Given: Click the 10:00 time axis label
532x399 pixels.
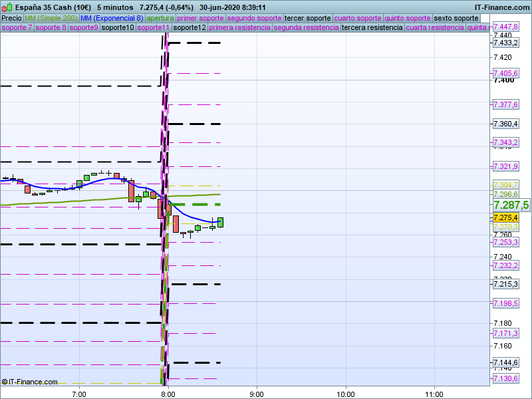Looking at the screenshot, I should (346, 394).
